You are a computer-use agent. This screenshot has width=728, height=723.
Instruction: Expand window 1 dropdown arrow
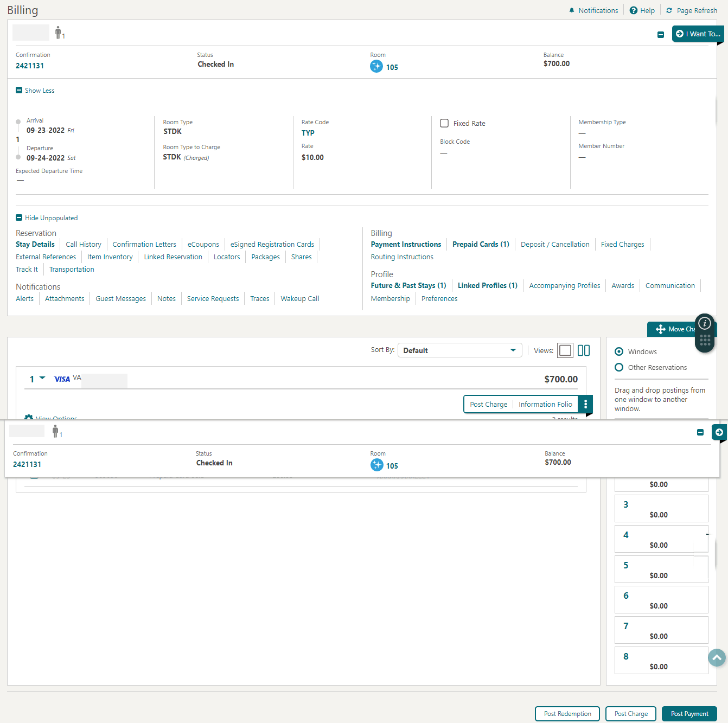pos(42,378)
